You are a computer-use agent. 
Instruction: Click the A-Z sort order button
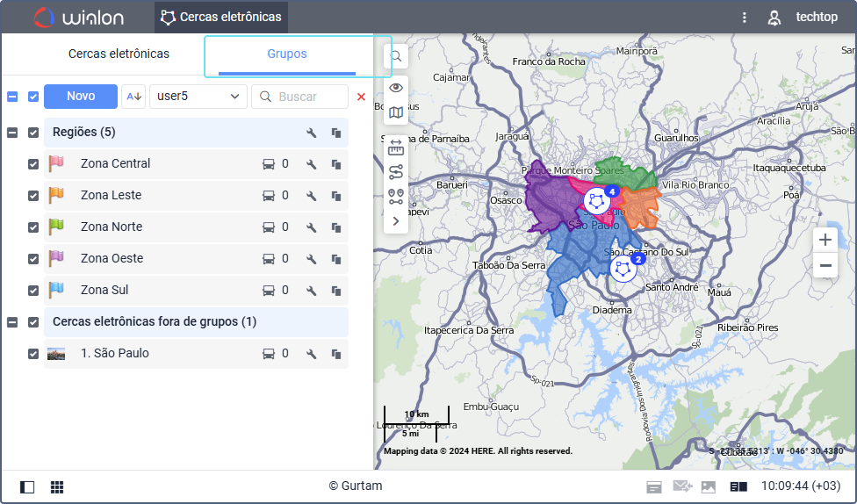133,97
